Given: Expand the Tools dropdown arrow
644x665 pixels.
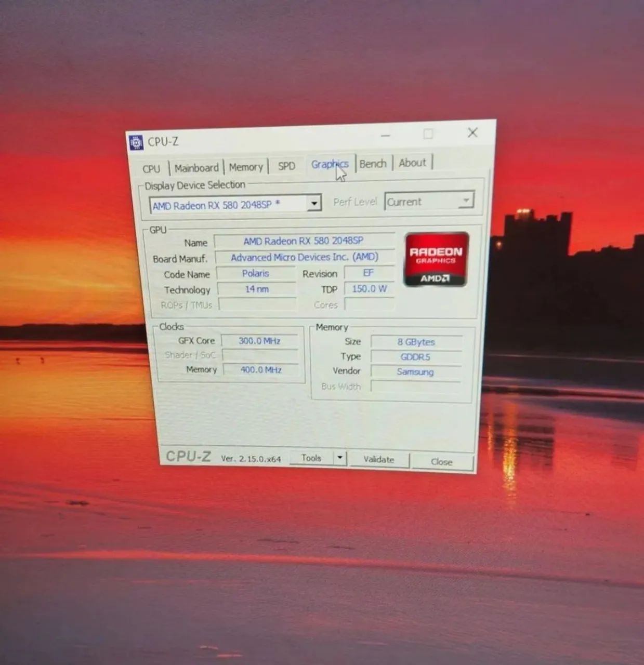Looking at the screenshot, I should tap(340, 458).
